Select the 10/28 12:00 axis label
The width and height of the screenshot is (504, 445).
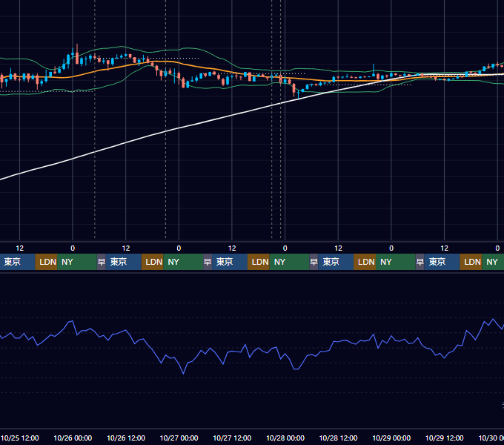click(x=338, y=438)
